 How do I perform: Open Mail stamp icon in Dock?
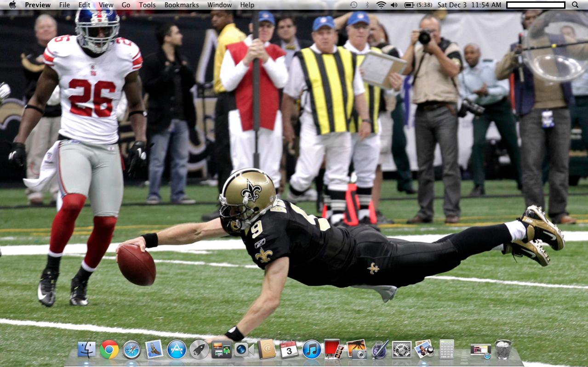[x=154, y=350]
